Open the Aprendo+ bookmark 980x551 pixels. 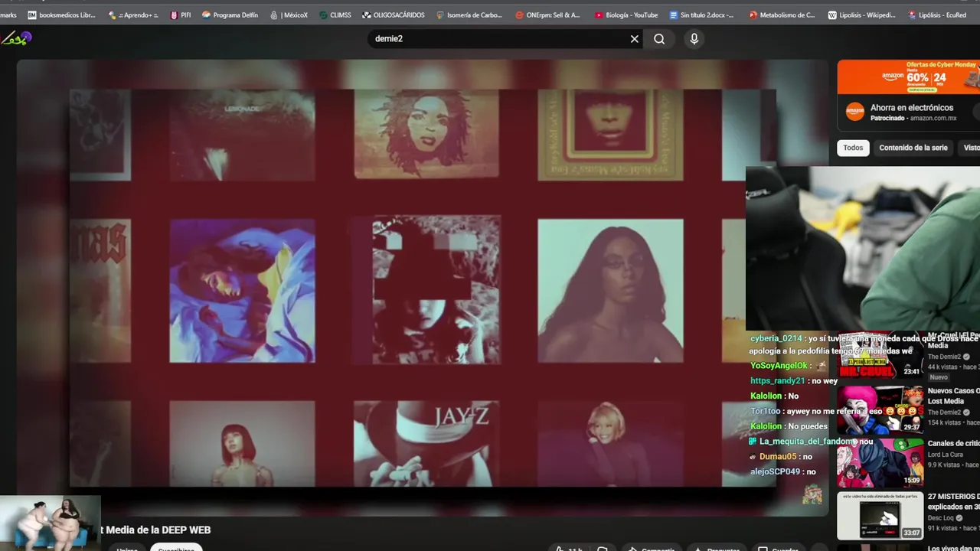[x=133, y=15]
